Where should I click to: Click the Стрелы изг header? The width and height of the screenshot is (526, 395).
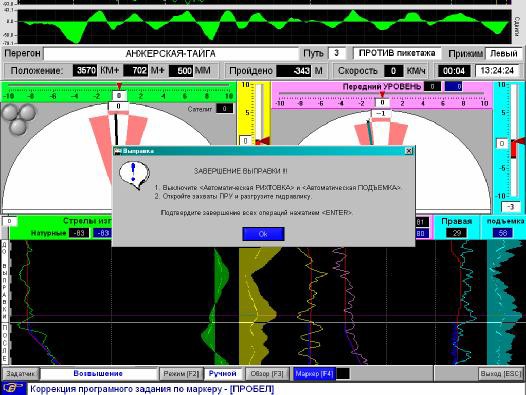pyautogui.click(x=87, y=221)
